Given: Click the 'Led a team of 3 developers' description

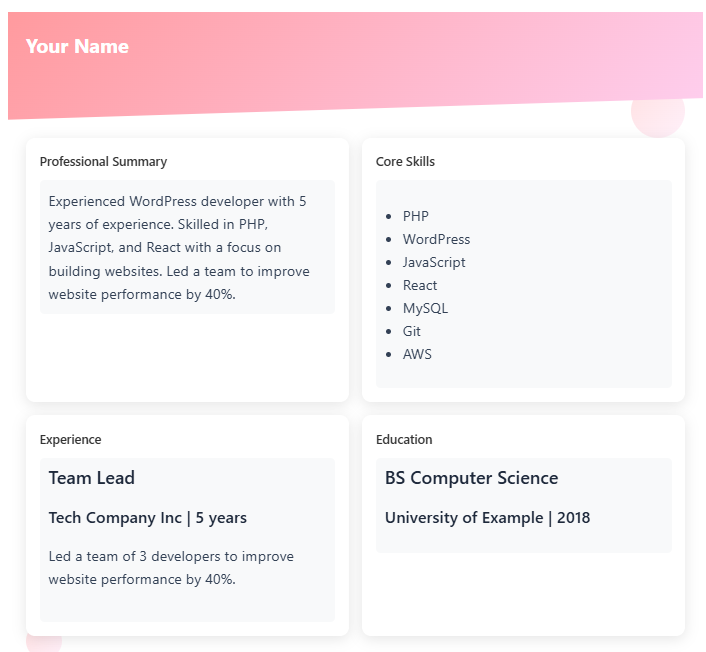Looking at the screenshot, I should pyautogui.click(x=171, y=567).
